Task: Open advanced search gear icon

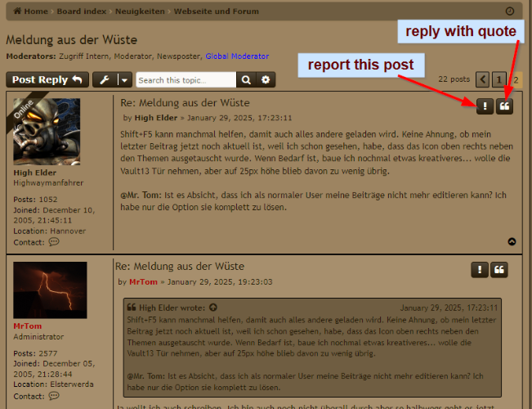Action: 266,79
